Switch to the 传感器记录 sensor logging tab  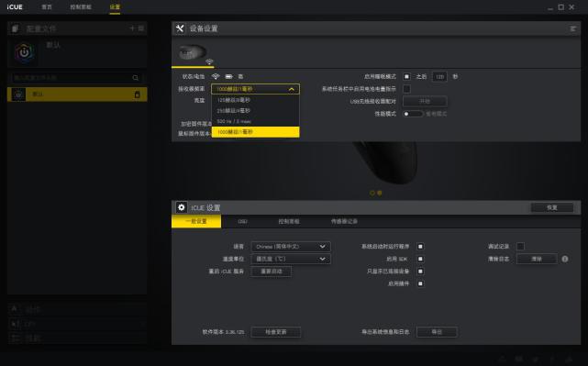[344, 221]
